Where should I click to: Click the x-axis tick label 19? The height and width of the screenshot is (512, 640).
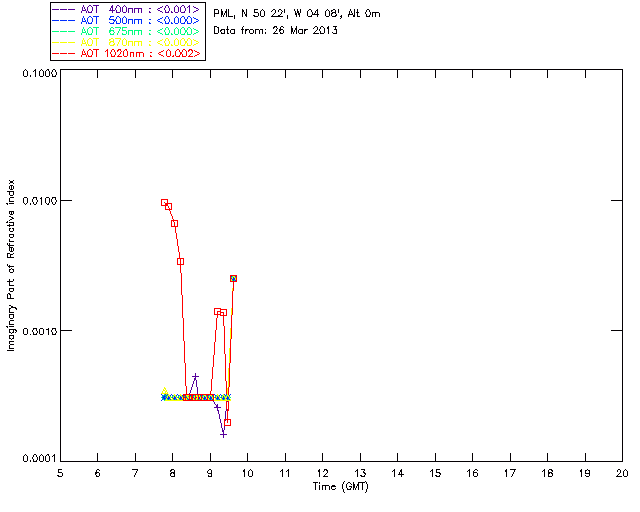click(x=585, y=473)
